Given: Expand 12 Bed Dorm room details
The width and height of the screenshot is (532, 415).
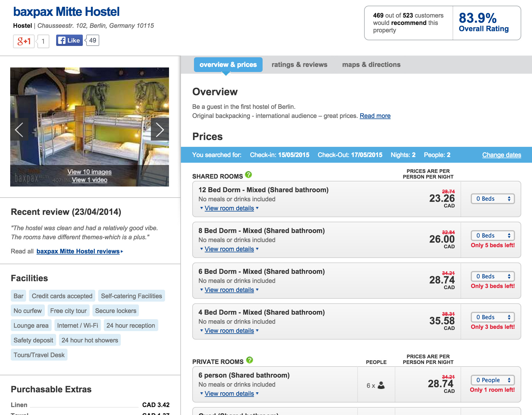Looking at the screenshot, I should click(x=229, y=208).
